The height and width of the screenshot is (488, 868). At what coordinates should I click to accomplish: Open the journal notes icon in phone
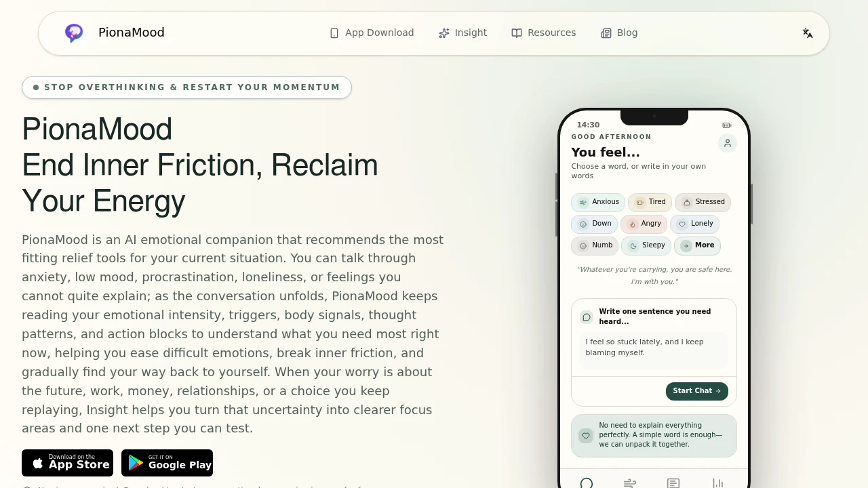pyautogui.click(x=673, y=483)
